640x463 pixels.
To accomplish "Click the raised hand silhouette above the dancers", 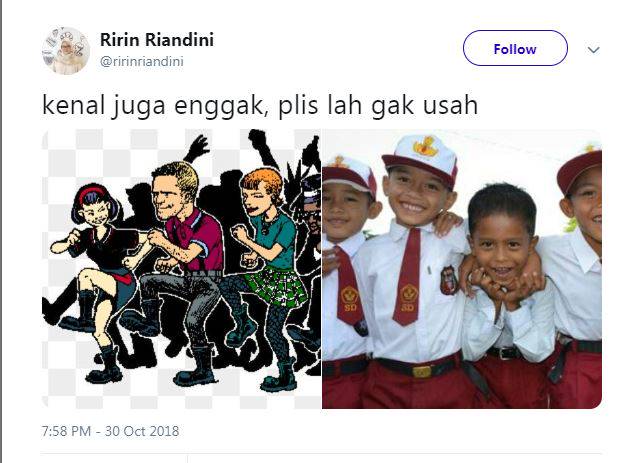I will 198,148.
